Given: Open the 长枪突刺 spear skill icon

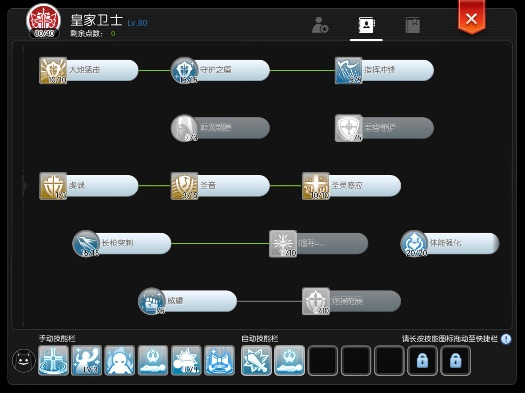Looking at the screenshot, I should [x=86, y=243].
